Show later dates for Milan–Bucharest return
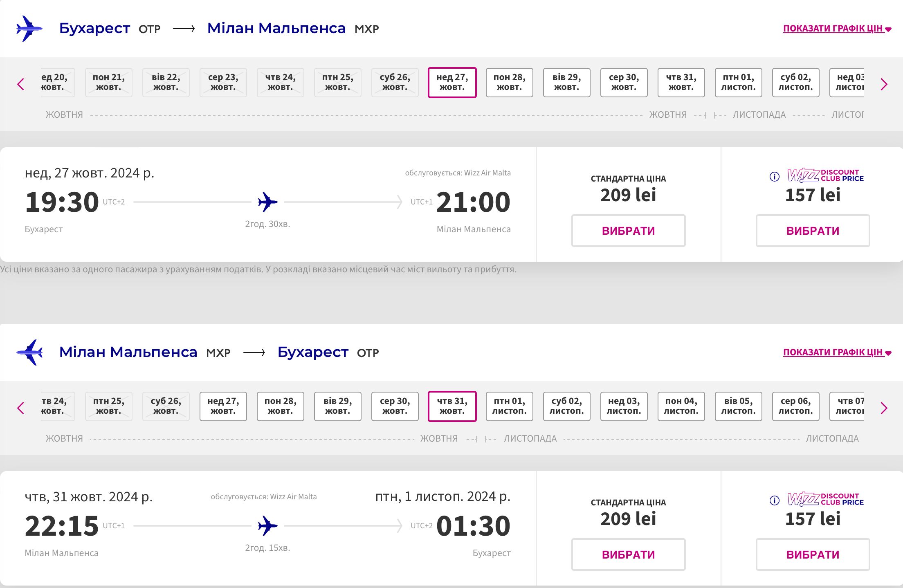Image resolution: width=903 pixels, height=588 pixels. coord(884,408)
